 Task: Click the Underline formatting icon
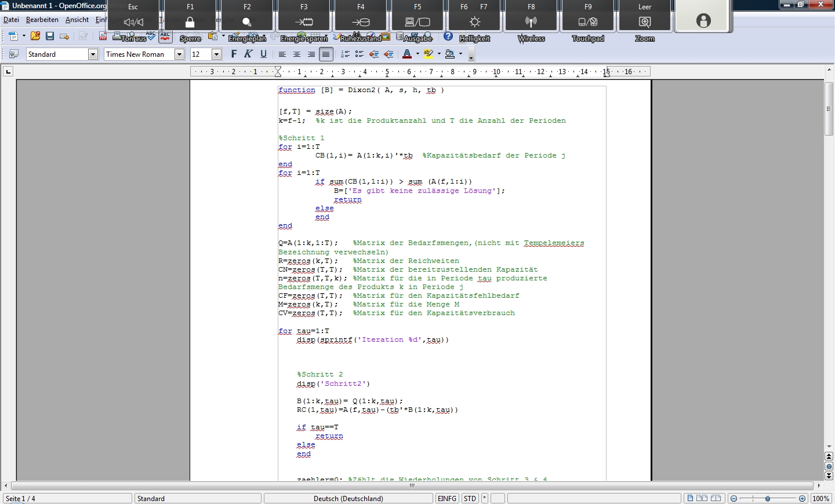point(263,54)
